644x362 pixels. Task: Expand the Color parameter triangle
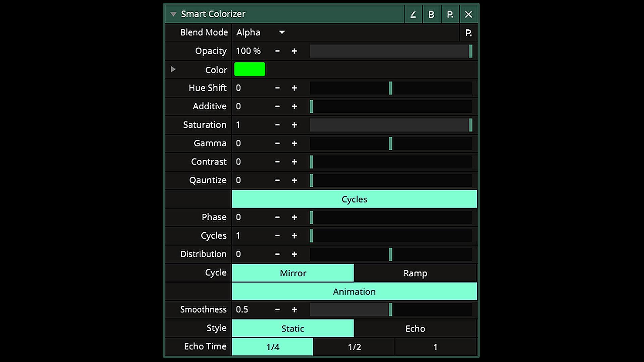pyautogui.click(x=173, y=69)
